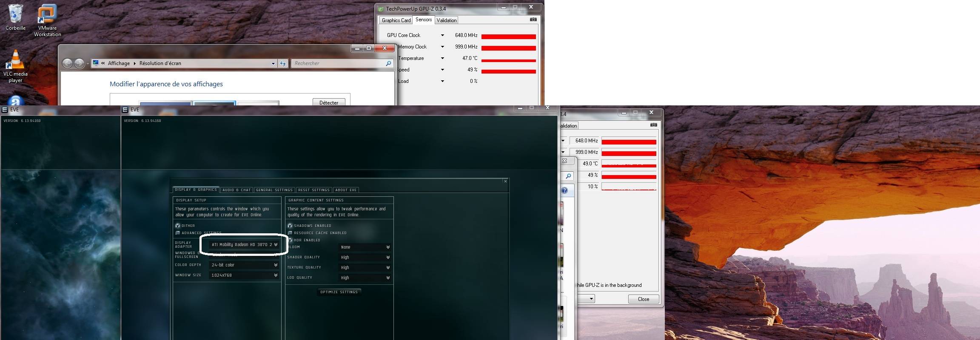Click the 47.0 °C temperature value

(x=470, y=58)
